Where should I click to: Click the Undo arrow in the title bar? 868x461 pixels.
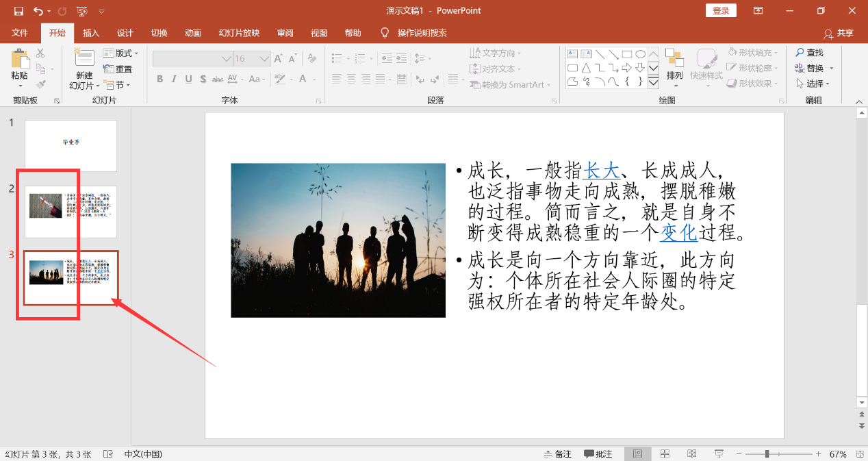(x=38, y=11)
